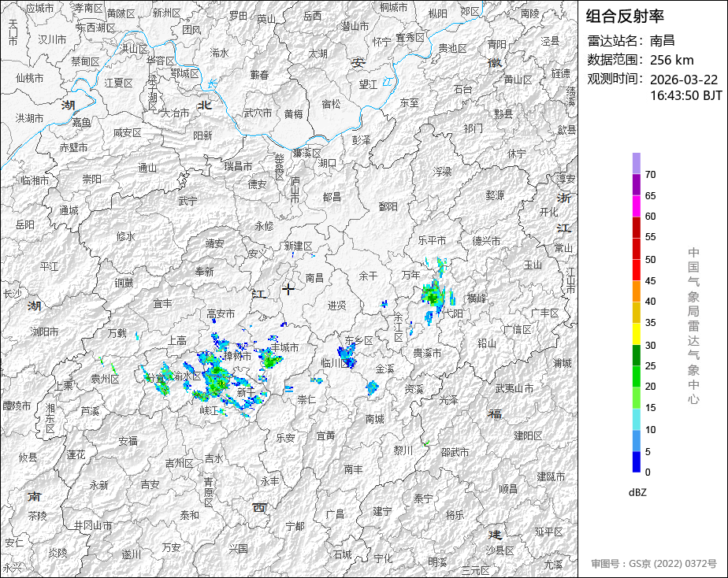The width and height of the screenshot is (728, 578).
Task: Click the large green echo cluster near 樟树市
Action: 216,378
